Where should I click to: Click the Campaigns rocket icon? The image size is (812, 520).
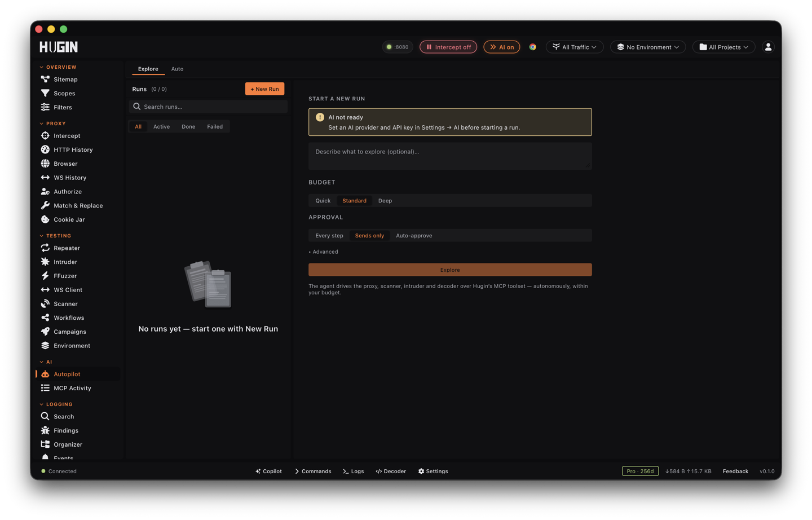(45, 332)
